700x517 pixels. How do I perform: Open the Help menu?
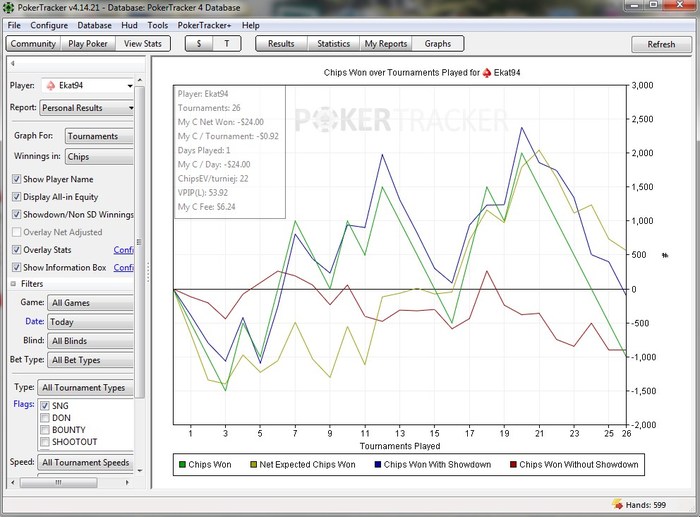click(x=250, y=25)
